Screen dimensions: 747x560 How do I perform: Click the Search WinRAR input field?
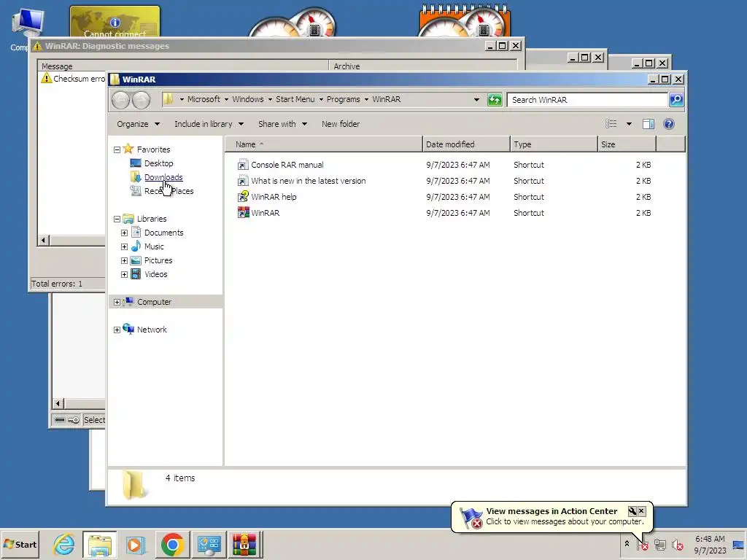click(x=587, y=100)
